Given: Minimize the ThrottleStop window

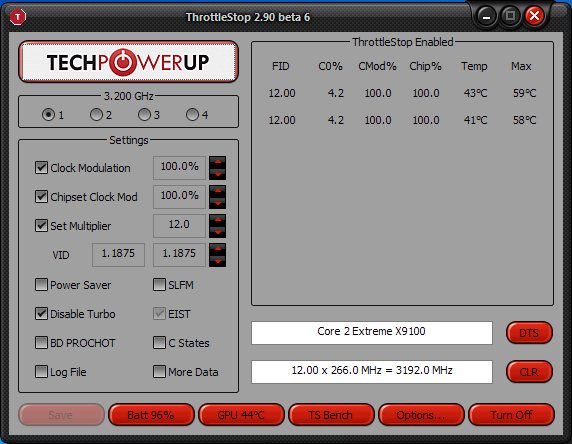Looking at the screenshot, I should (486, 16).
